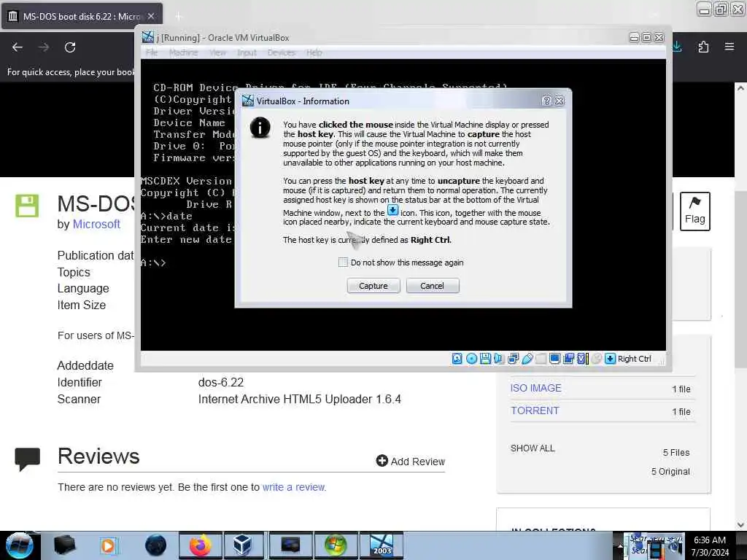Viewport: 747px width, 560px height.
Task: Open the 2003 VirtualBox VM taskbar icon
Action: tap(382, 545)
